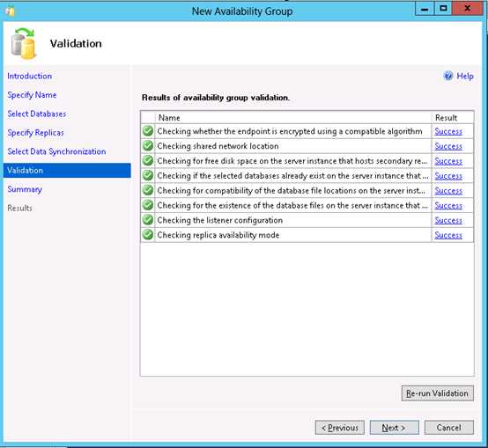Select 'Checking for compatibility of the database file locations' text
This screenshot has width=488, height=448.
[x=291, y=191]
